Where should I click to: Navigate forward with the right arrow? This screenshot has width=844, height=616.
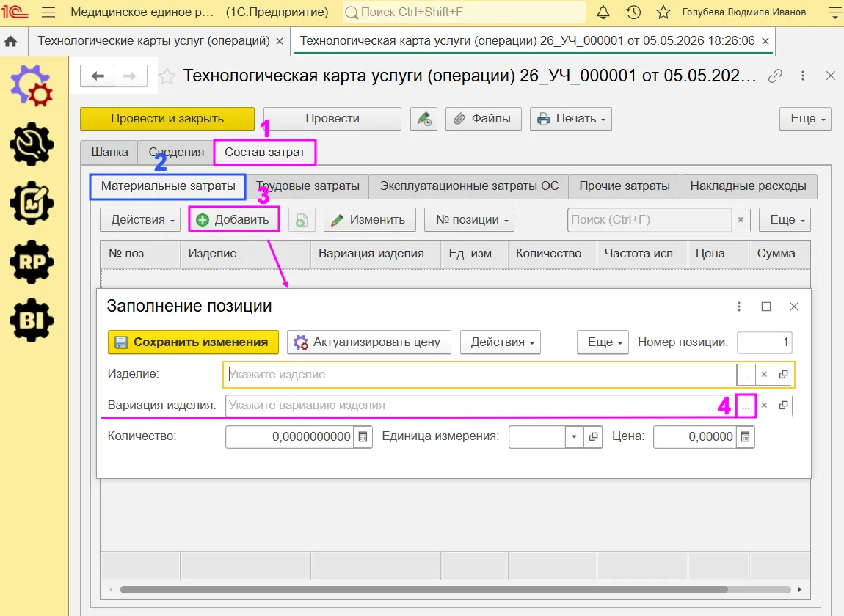pos(130,76)
